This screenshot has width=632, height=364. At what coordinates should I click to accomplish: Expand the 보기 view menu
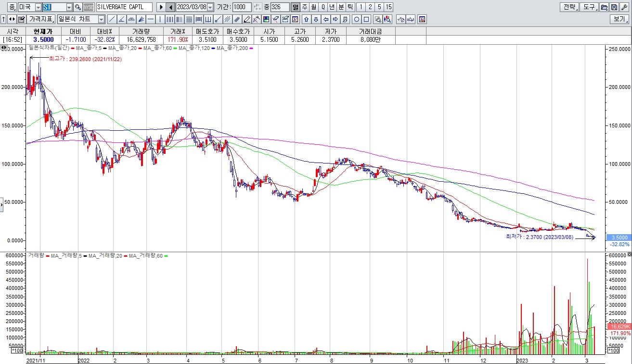(619, 19)
